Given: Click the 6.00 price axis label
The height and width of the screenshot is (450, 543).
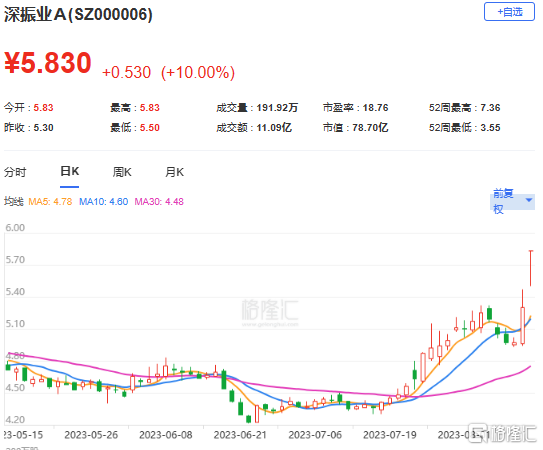Looking at the screenshot, I should tap(15, 228).
